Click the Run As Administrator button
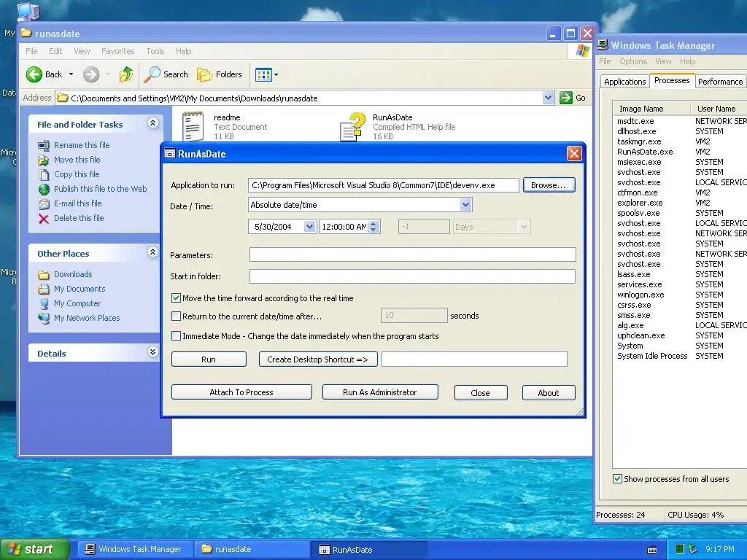The width and height of the screenshot is (747, 560). (x=379, y=392)
